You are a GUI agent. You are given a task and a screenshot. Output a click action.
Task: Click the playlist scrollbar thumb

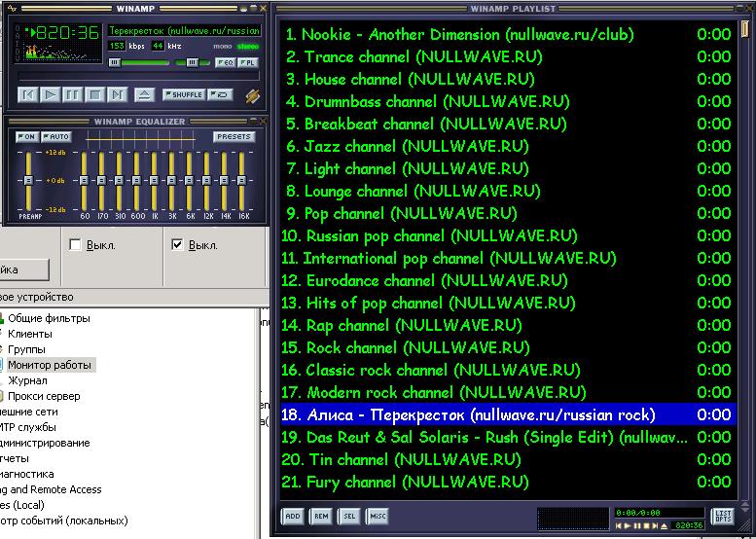coord(745,28)
